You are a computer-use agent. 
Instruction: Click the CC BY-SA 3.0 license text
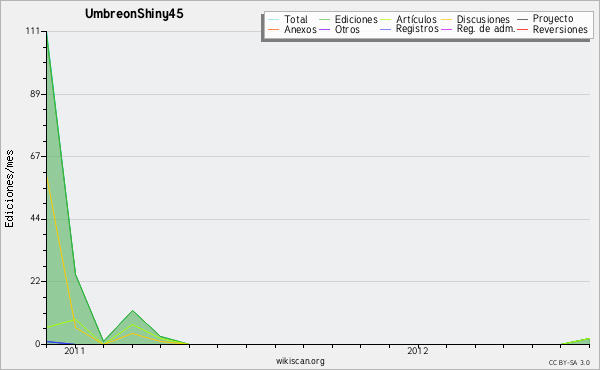pos(569,362)
